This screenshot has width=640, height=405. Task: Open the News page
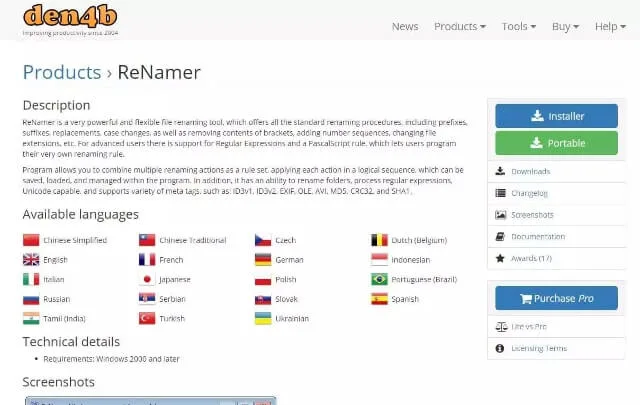click(405, 27)
